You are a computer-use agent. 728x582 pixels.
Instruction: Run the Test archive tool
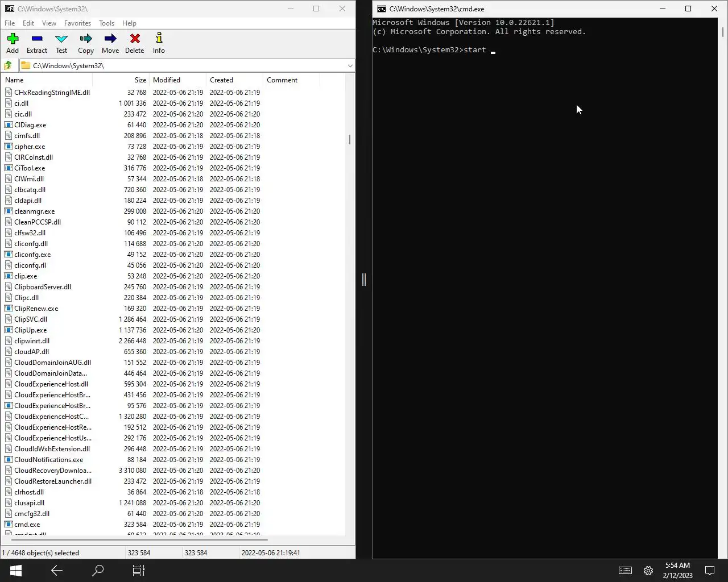(x=61, y=43)
